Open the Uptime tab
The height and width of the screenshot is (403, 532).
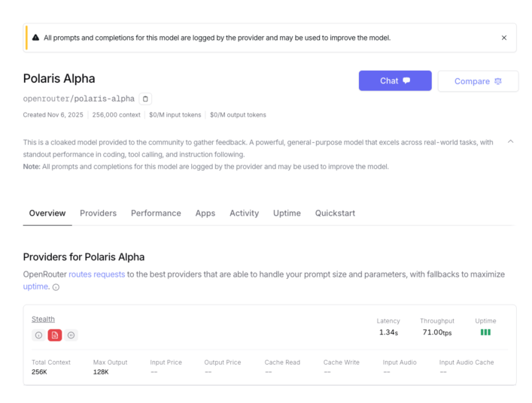click(x=287, y=214)
